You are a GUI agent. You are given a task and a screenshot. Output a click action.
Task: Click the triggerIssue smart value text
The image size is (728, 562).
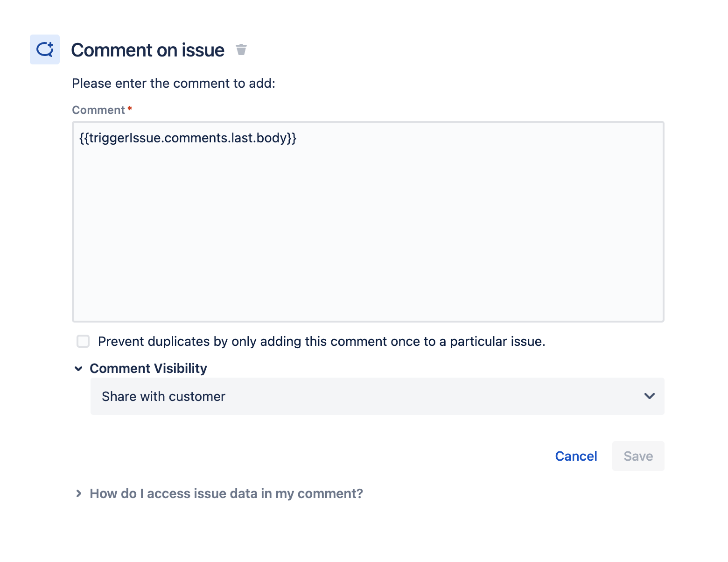(x=188, y=138)
